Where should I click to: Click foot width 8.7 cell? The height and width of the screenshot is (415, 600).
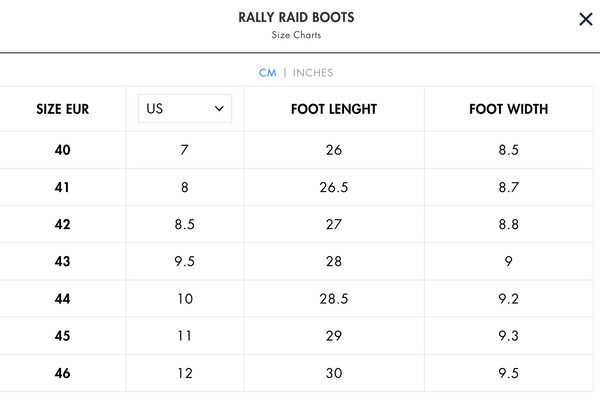(x=508, y=187)
